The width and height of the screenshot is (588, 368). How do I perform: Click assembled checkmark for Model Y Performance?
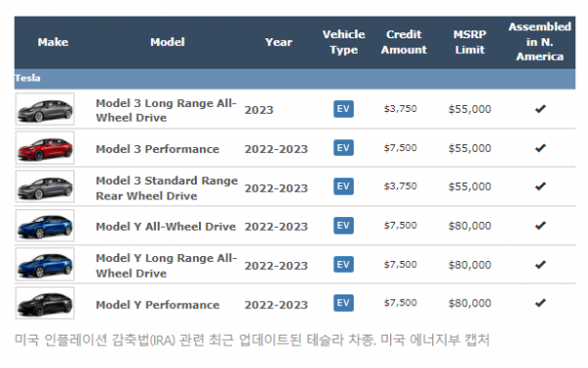pyautogui.click(x=540, y=302)
